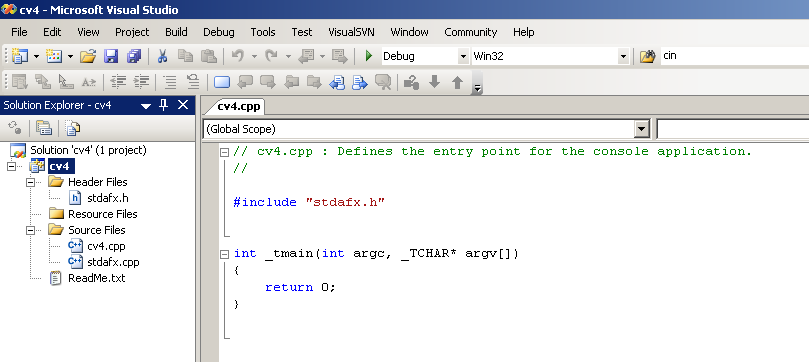Click the Paste clipboard icon
This screenshot has height=362, width=809.
point(208,56)
